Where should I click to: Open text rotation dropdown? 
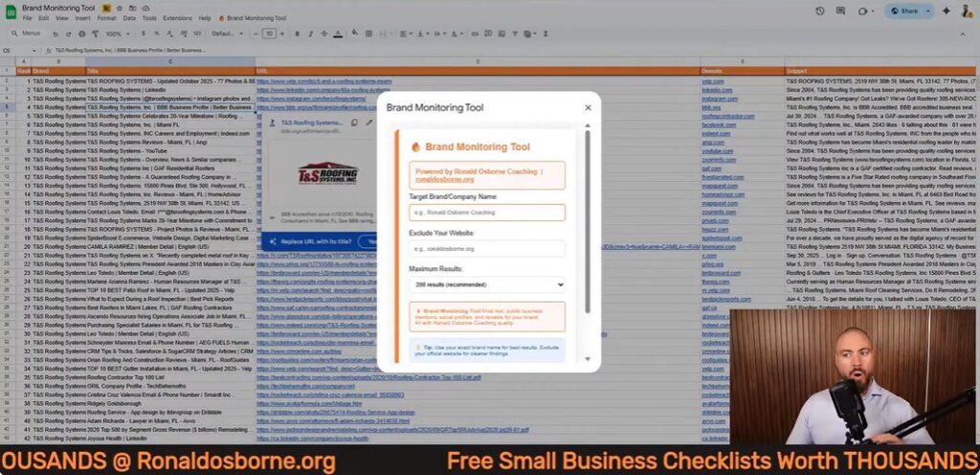[457, 34]
